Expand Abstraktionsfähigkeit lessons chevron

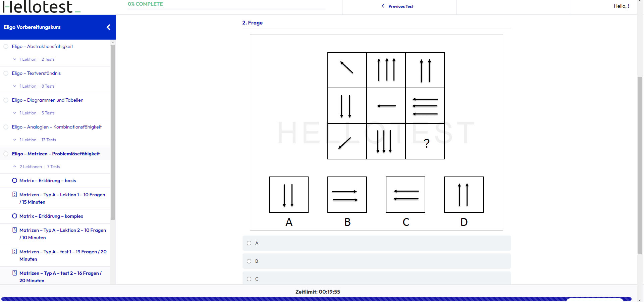tap(14, 59)
